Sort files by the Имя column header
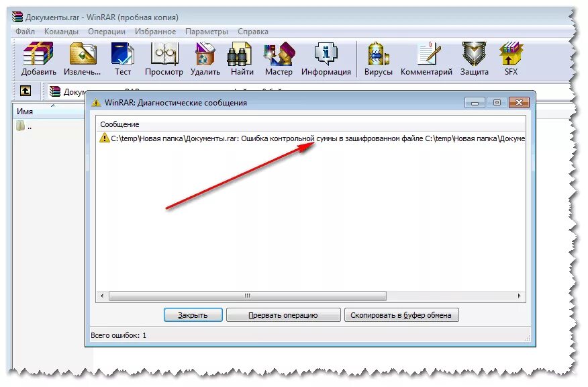This screenshot has width=588, height=387. [48, 111]
